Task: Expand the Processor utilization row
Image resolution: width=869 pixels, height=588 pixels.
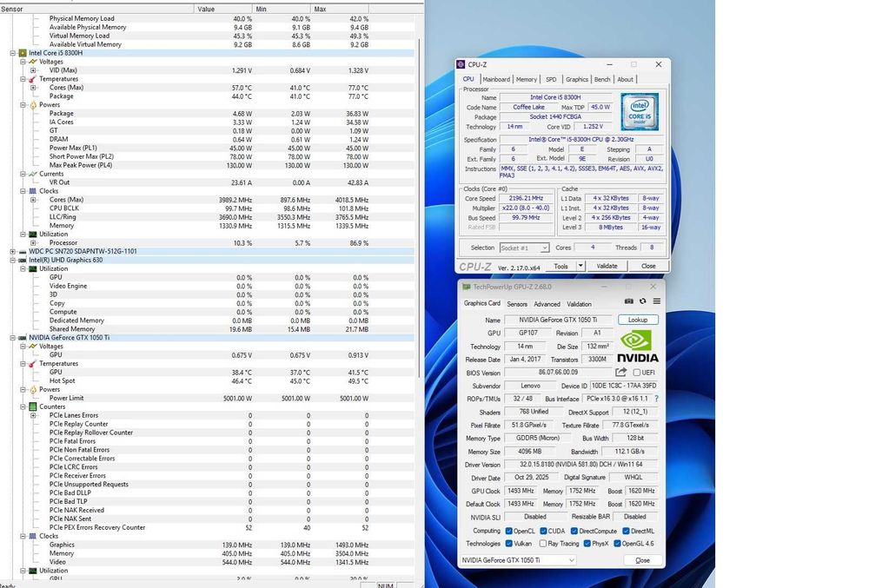Action: [33, 243]
